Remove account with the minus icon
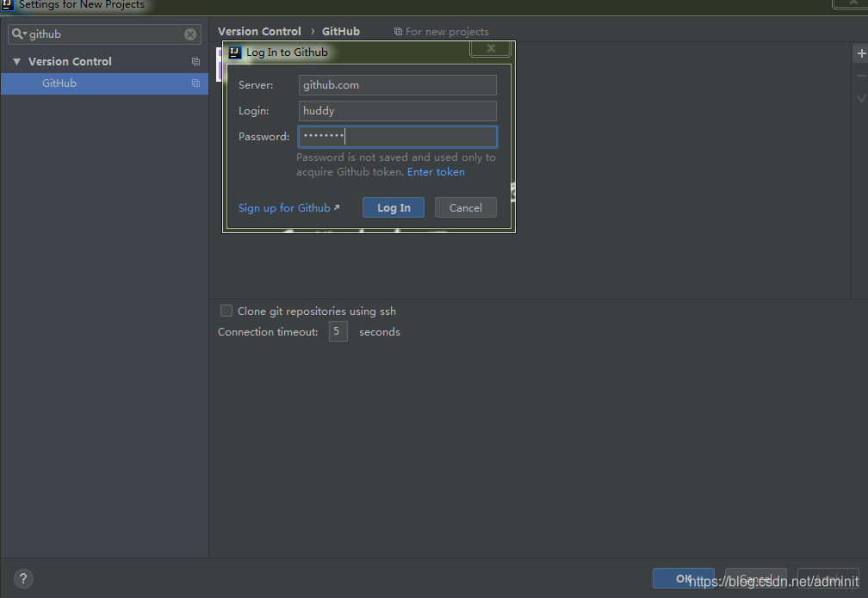The width and height of the screenshot is (868, 598). (861, 76)
